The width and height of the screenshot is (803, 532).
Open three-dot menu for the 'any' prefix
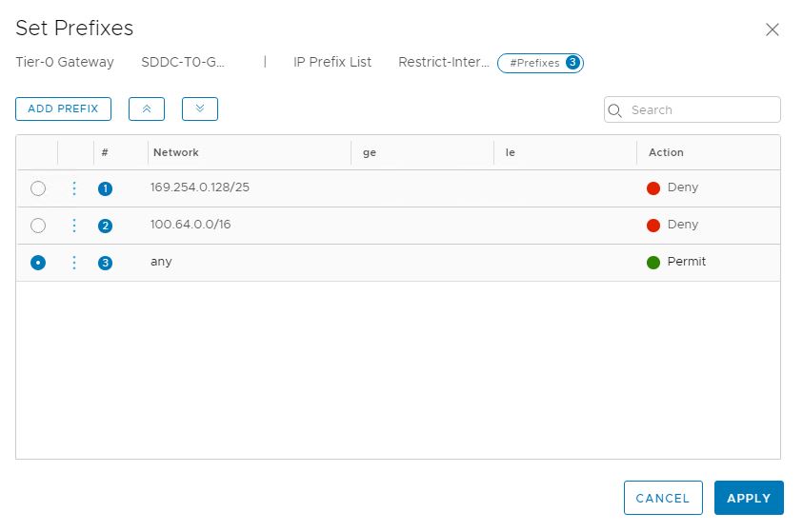(x=75, y=263)
